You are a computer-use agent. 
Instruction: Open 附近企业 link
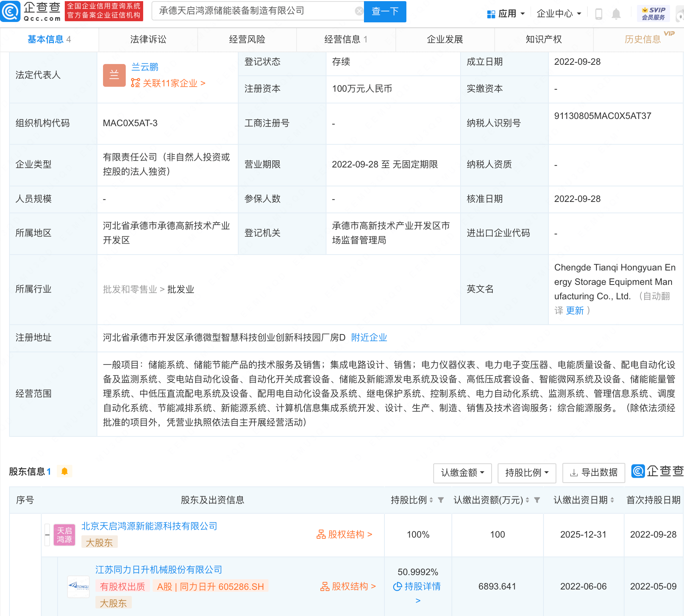pos(369,338)
